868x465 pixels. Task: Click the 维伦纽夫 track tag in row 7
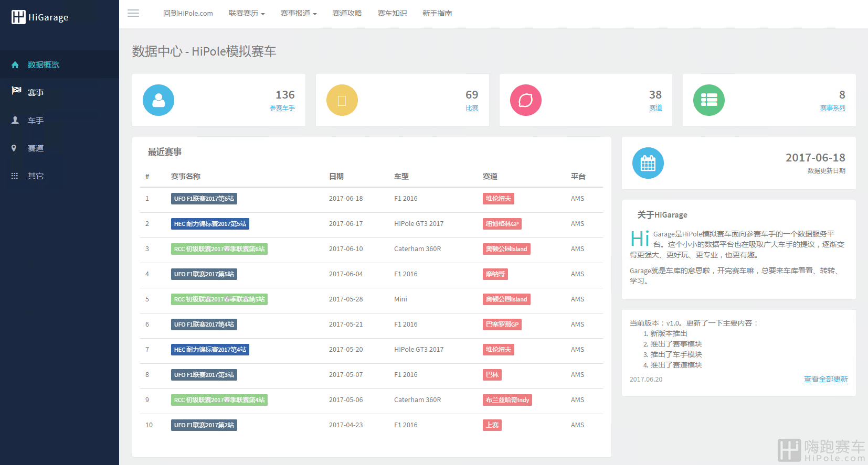click(499, 350)
